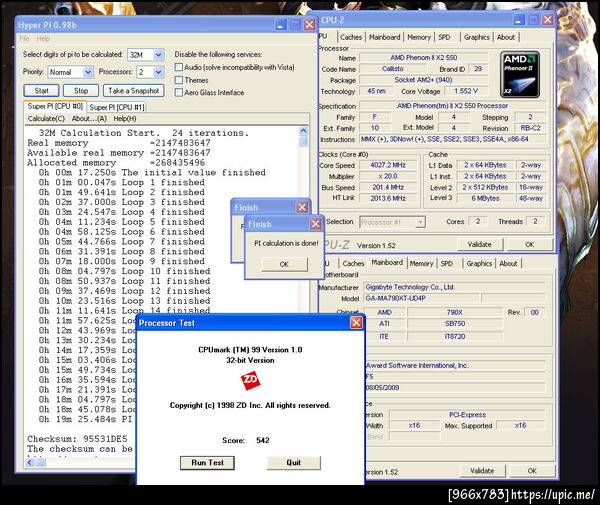Click the Start button in Hyper PI
Viewport: 600px width, 505px height.
[41, 91]
